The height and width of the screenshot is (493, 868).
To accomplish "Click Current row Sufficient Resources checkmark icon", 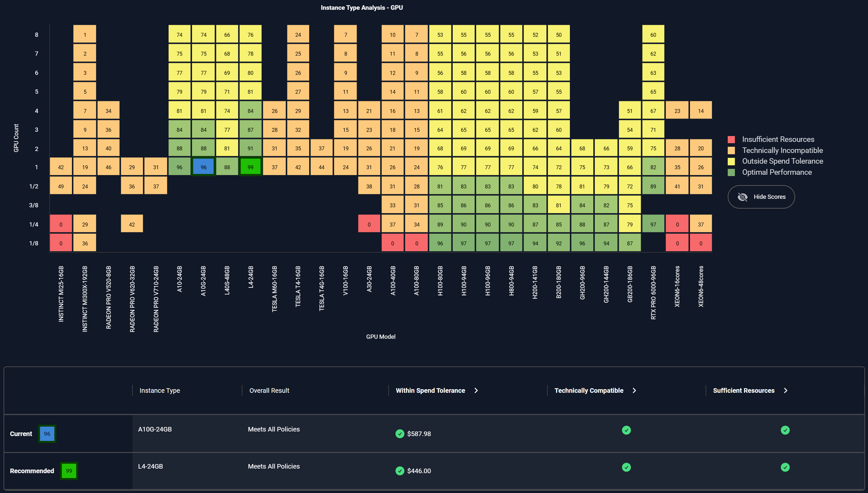I will pos(785,430).
